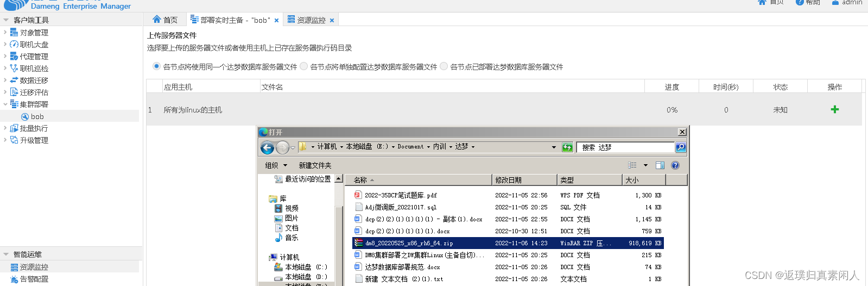Click the 内训 breadcrumb in address bar

point(440,147)
